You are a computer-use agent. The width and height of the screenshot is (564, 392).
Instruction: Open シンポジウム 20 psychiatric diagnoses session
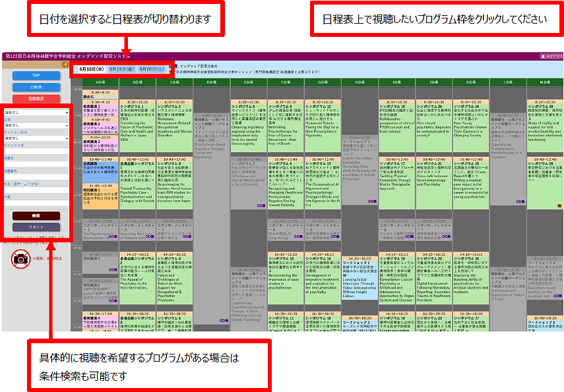coord(434,126)
